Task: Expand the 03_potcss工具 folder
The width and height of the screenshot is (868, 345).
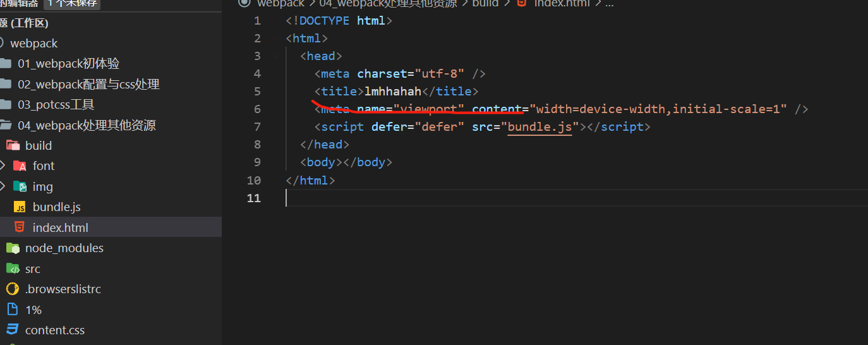Action: point(56,104)
